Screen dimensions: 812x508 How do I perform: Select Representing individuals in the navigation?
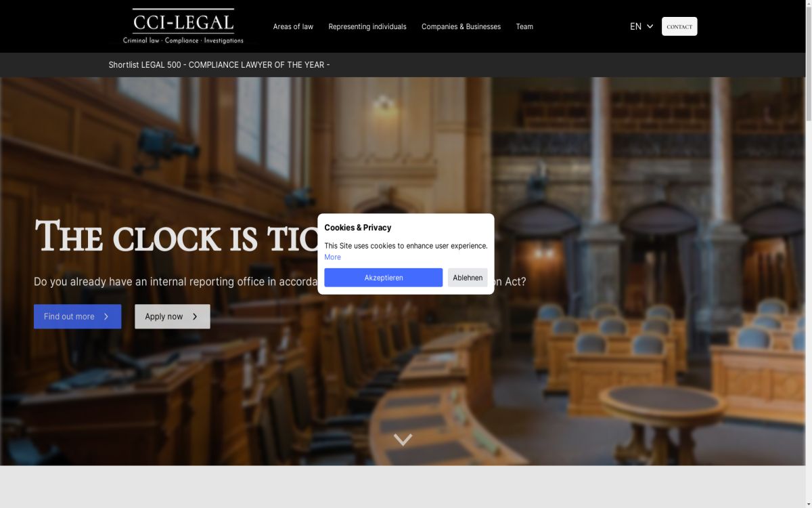pos(367,26)
